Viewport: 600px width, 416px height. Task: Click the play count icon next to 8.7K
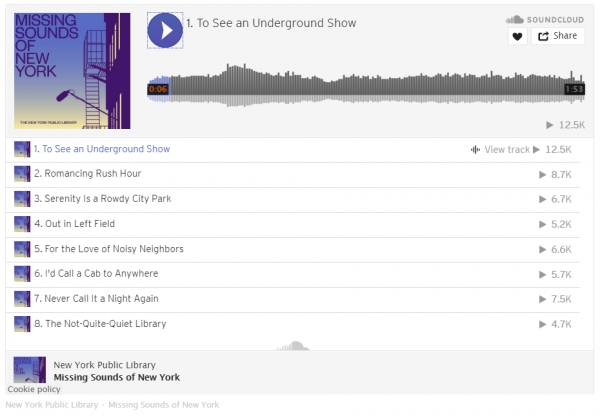click(x=542, y=175)
